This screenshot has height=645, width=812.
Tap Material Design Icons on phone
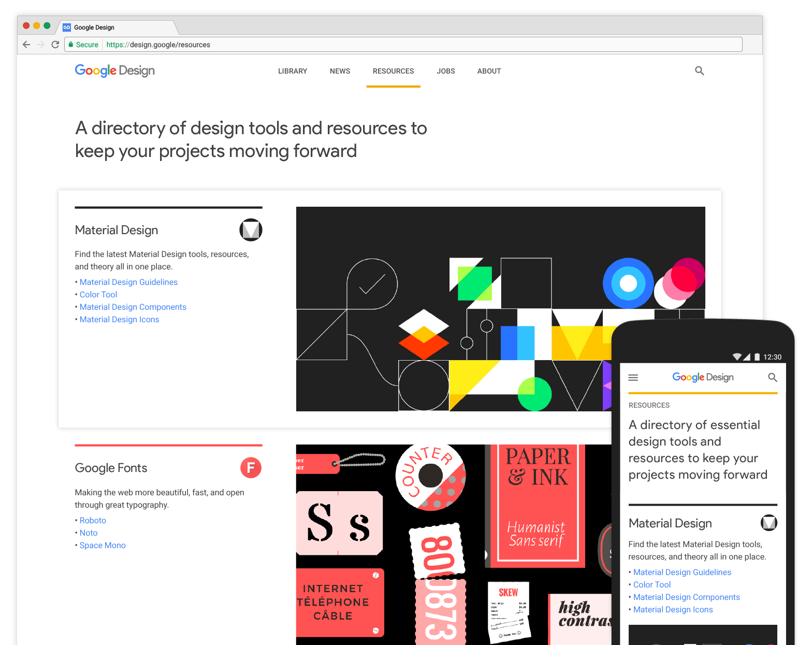coord(673,610)
